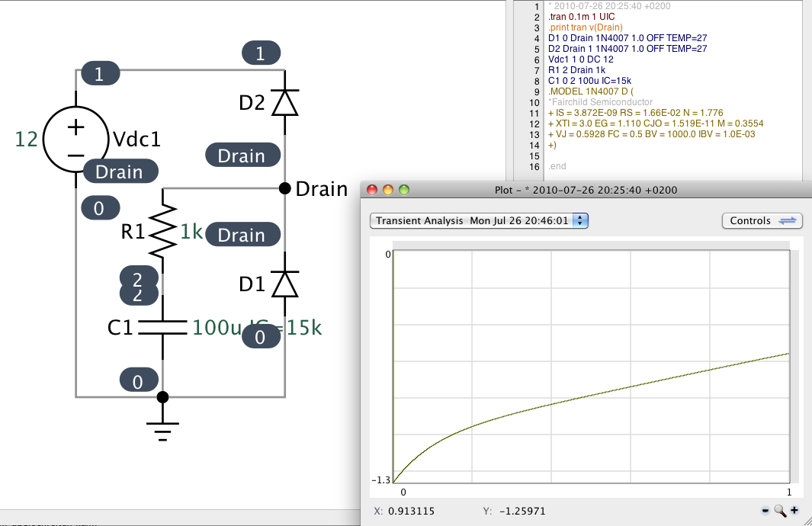Close the Plot window
The width and height of the screenshot is (812, 526).
click(372, 190)
